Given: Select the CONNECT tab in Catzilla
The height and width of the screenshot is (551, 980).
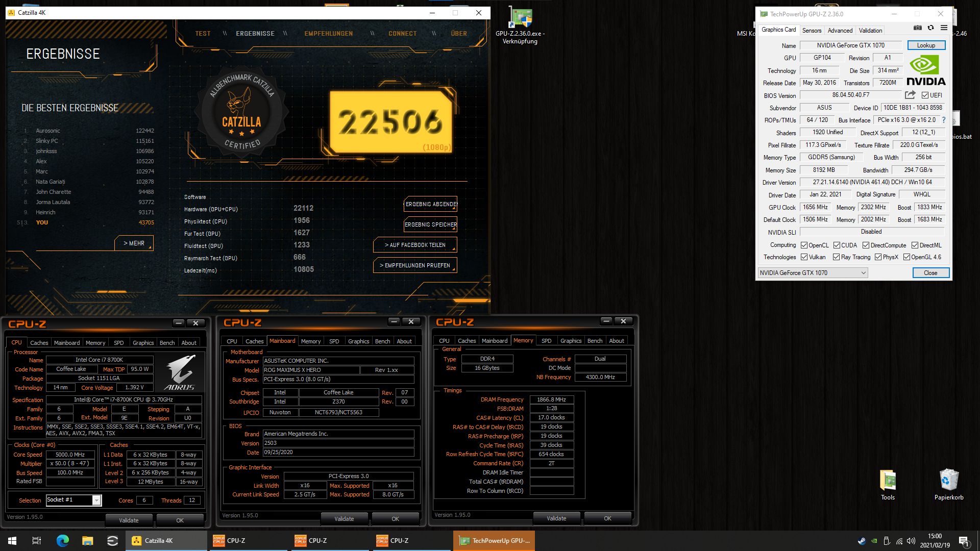Looking at the screenshot, I should [403, 34].
